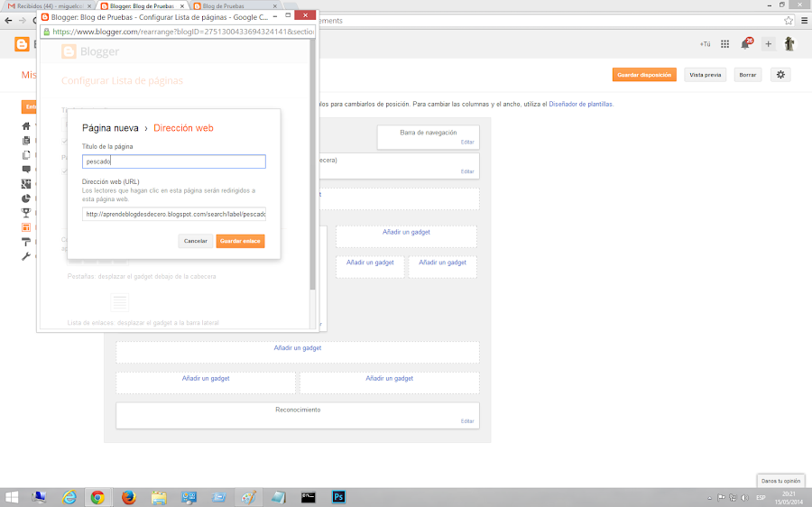The image size is (812, 507).
Task: Open Diseñador de plantillas link
Action: (580, 104)
